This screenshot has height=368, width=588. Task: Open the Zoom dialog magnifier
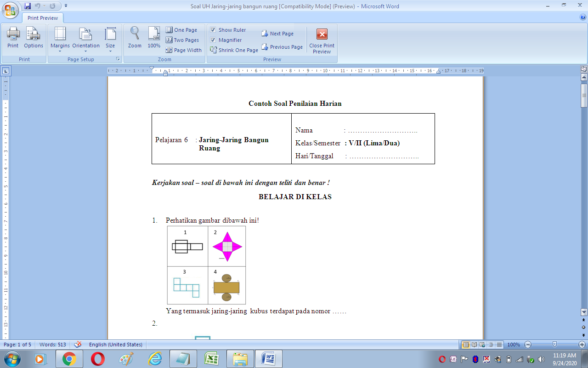tap(135, 38)
